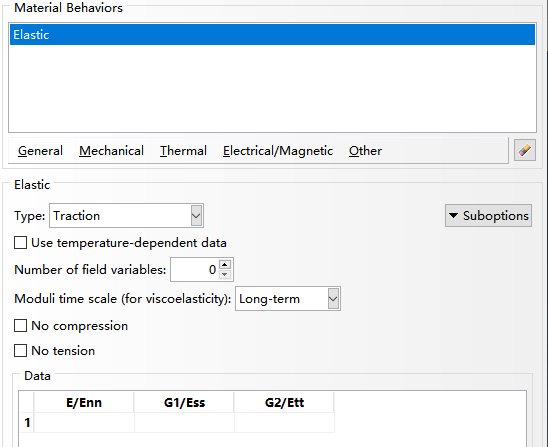Open the Electrical/Magnetic menu
548x447 pixels.
pos(278,151)
